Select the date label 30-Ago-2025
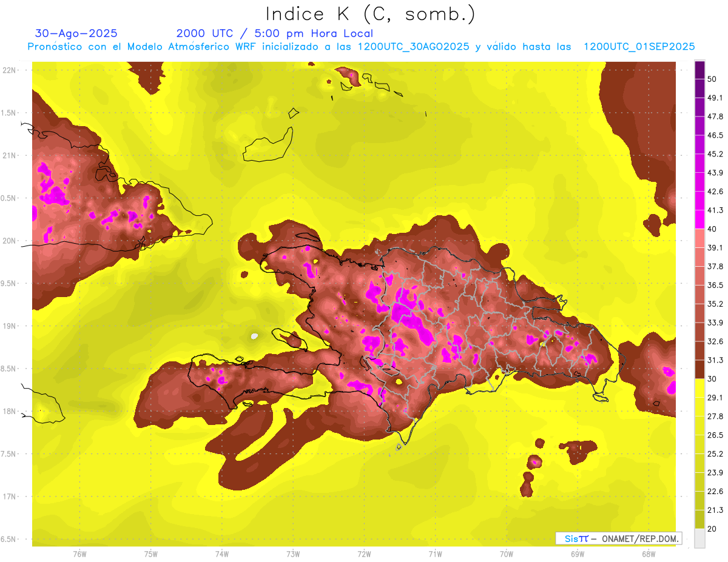728x562 pixels. click(x=76, y=33)
